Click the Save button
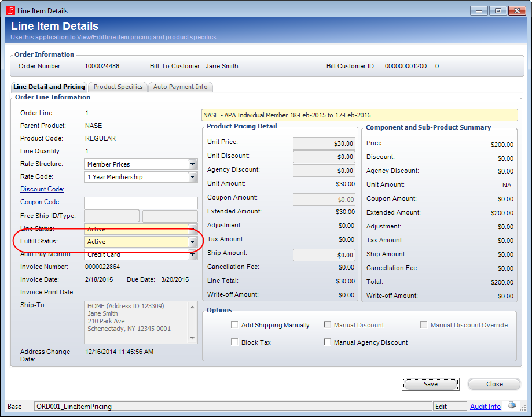The height and width of the screenshot is (417, 532). coord(431,384)
